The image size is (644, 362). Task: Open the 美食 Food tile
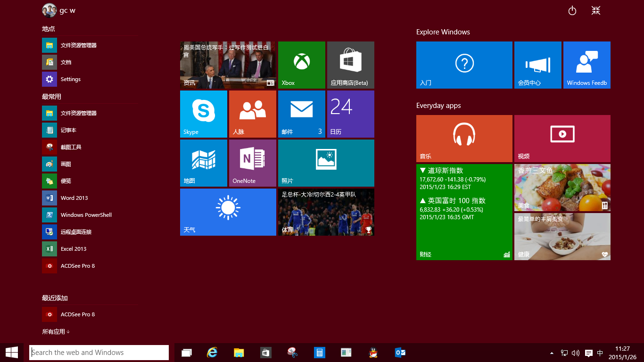pos(562,188)
